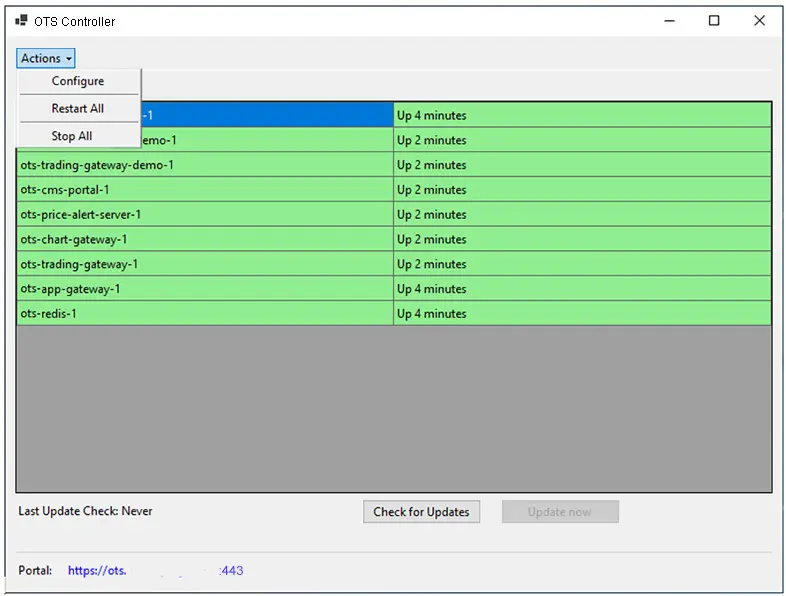This screenshot has width=786, height=596.
Task: Collapse the Actions dropdown menu
Action: (x=46, y=59)
